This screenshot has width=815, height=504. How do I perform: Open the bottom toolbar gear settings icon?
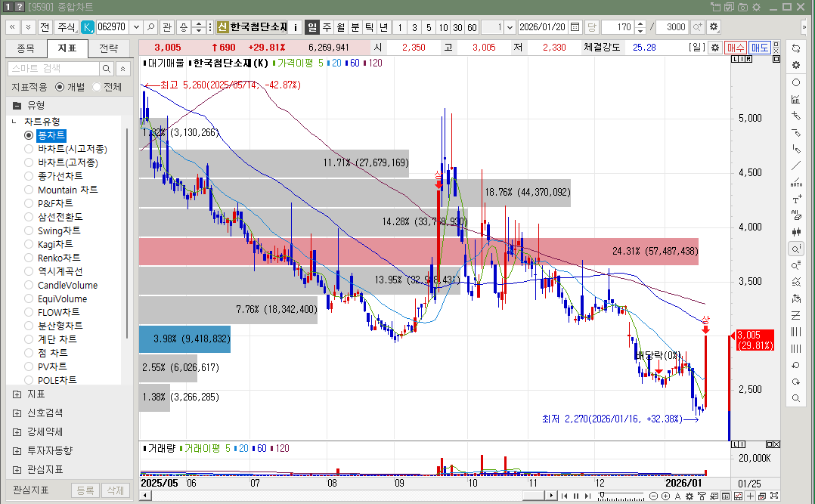689,496
